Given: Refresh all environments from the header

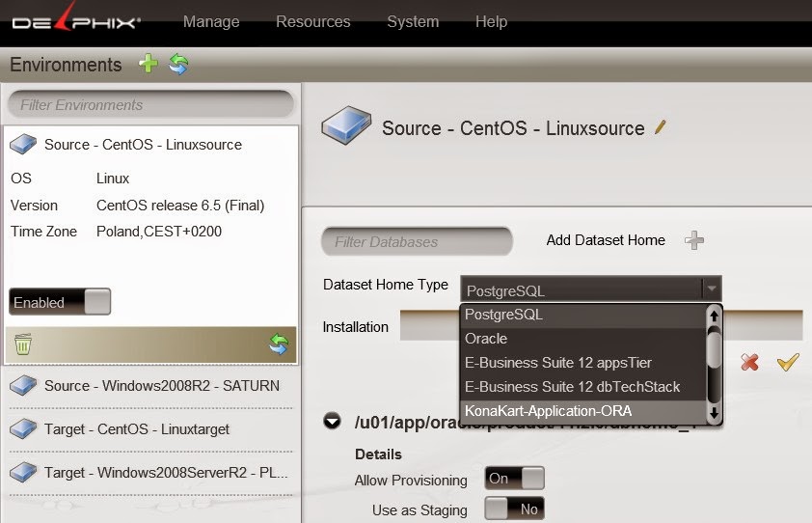Looking at the screenshot, I should (x=178, y=65).
